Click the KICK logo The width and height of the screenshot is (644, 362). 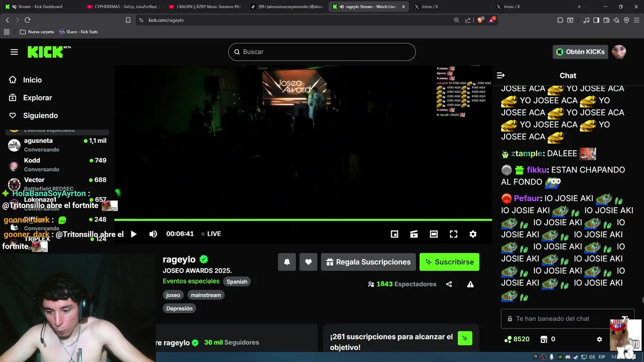click(49, 52)
